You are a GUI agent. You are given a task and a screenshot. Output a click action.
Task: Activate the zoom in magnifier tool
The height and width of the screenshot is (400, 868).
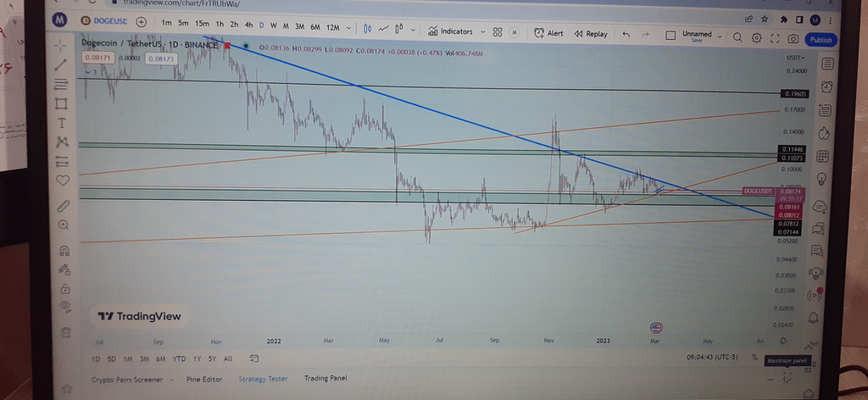point(63,225)
